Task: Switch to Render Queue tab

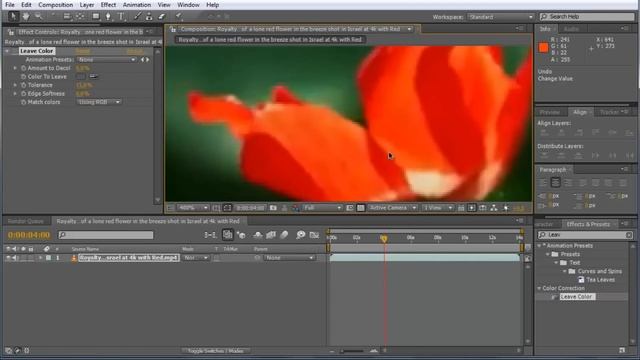Action: coord(26,221)
